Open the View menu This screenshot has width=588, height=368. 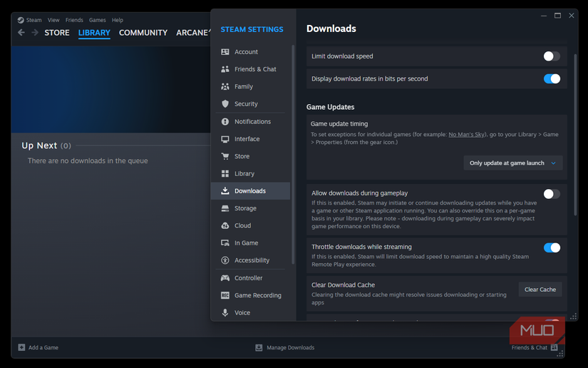pos(53,20)
